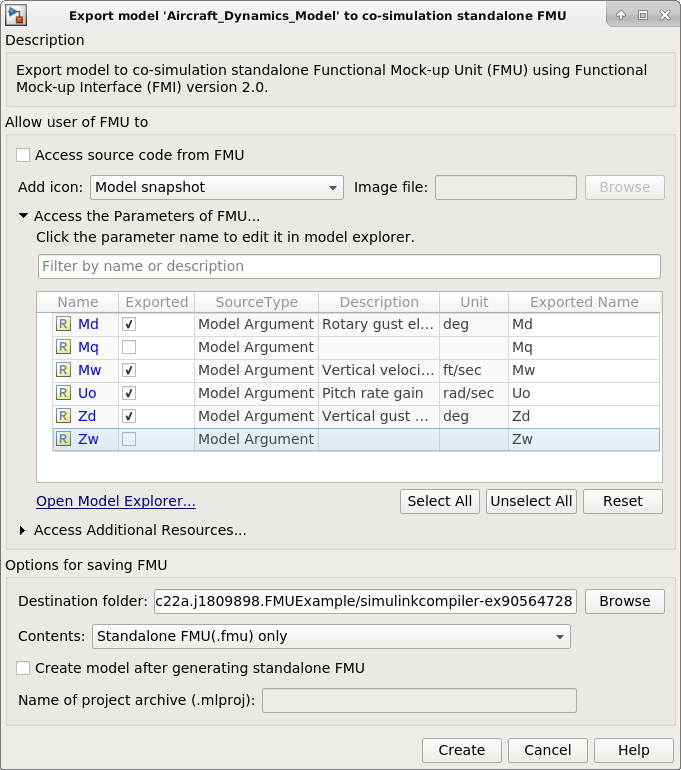681x770 pixels.
Task: Click the Mw parameter icon
Action: (x=64, y=370)
